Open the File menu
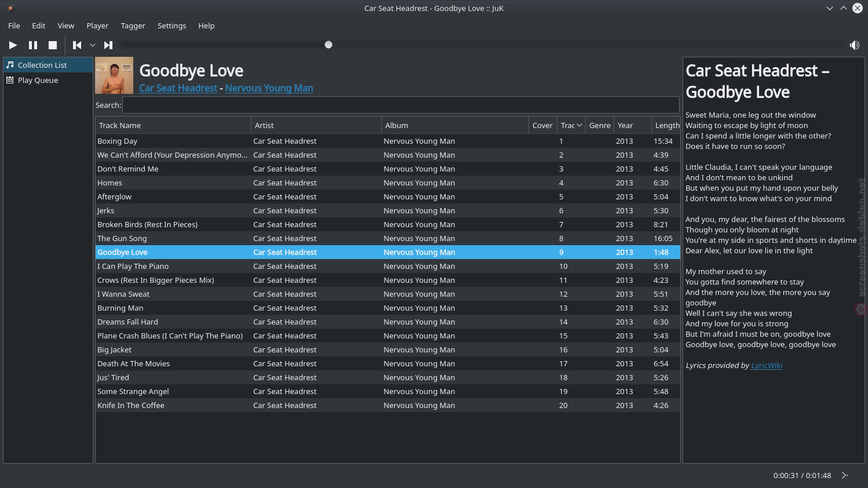Screen dimensions: 868x488 coord(14,26)
